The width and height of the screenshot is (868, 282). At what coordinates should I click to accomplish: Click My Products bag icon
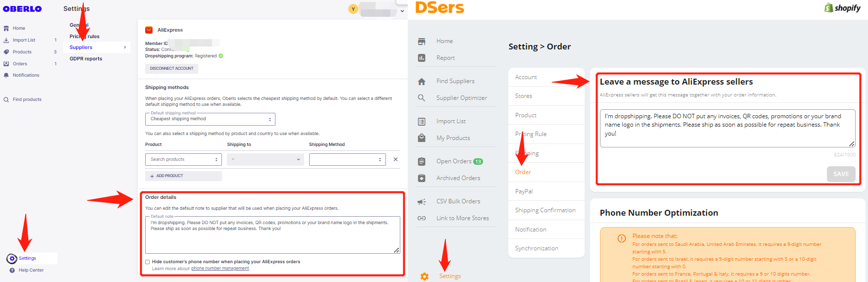click(422, 138)
